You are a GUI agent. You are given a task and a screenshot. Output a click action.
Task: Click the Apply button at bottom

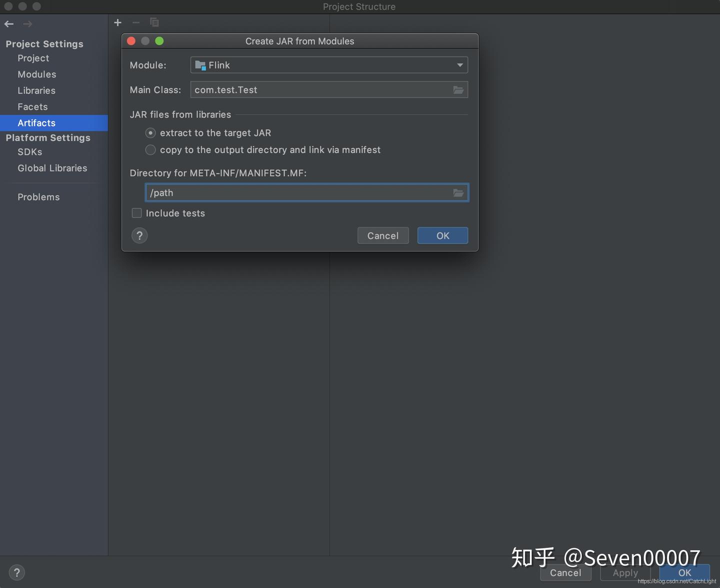(624, 573)
